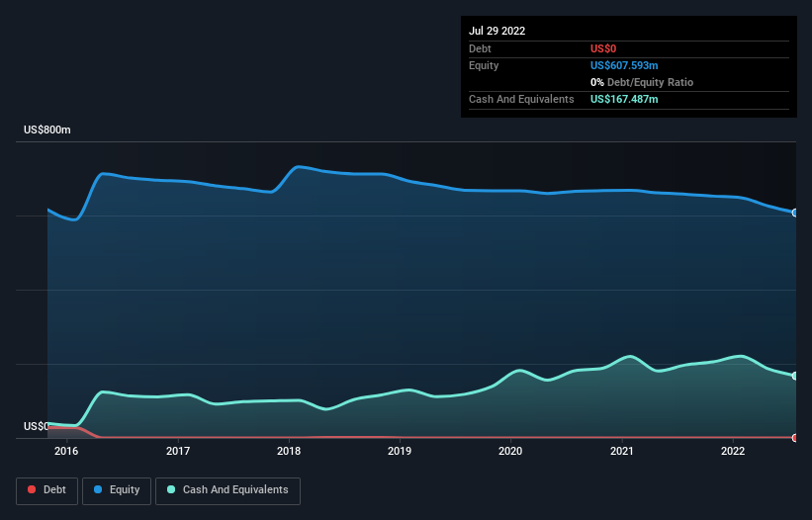
Task: Click the red Debt endpoint marker
Action: click(x=795, y=438)
